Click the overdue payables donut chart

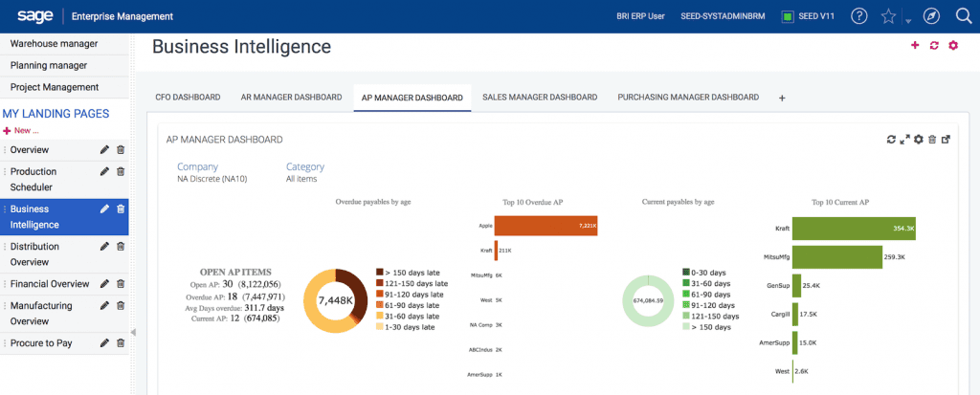pyautogui.click(x=335, y=300)
